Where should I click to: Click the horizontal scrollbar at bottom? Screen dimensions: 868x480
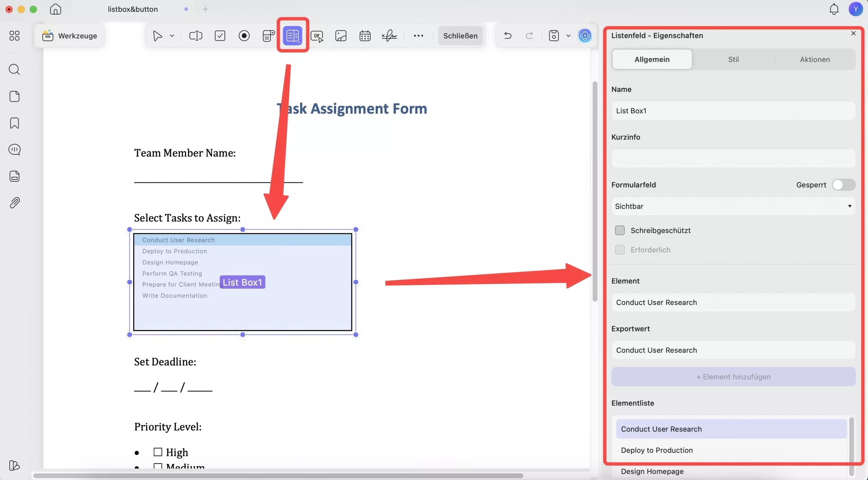pyautogui.click(x=278, y=476)
